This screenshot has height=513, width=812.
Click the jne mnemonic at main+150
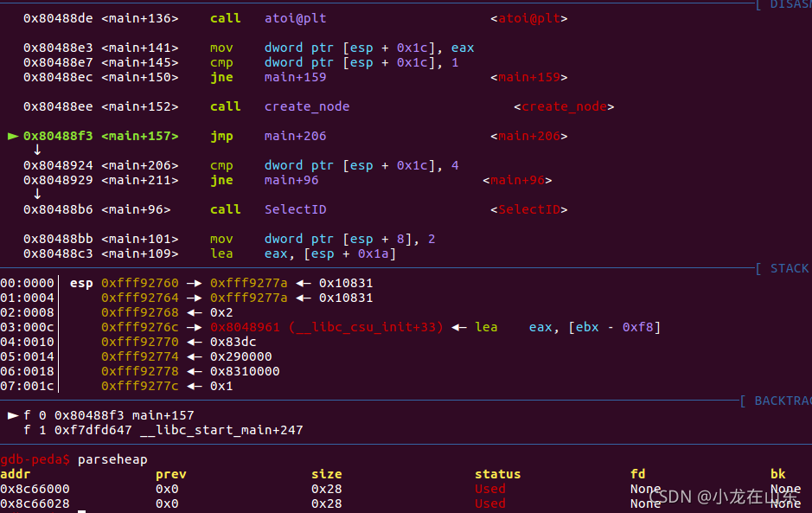[221, 77]
